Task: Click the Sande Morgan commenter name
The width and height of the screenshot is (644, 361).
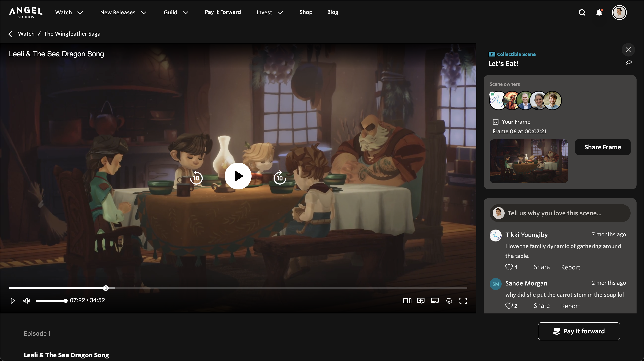Action: 526,283
